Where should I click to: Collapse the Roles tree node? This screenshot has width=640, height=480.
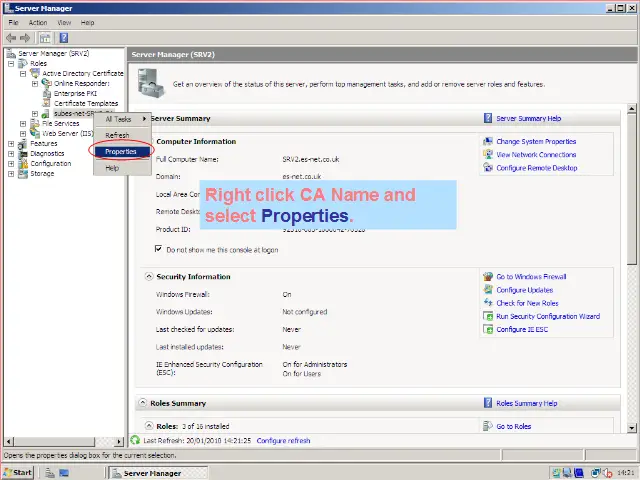(11, 64)
